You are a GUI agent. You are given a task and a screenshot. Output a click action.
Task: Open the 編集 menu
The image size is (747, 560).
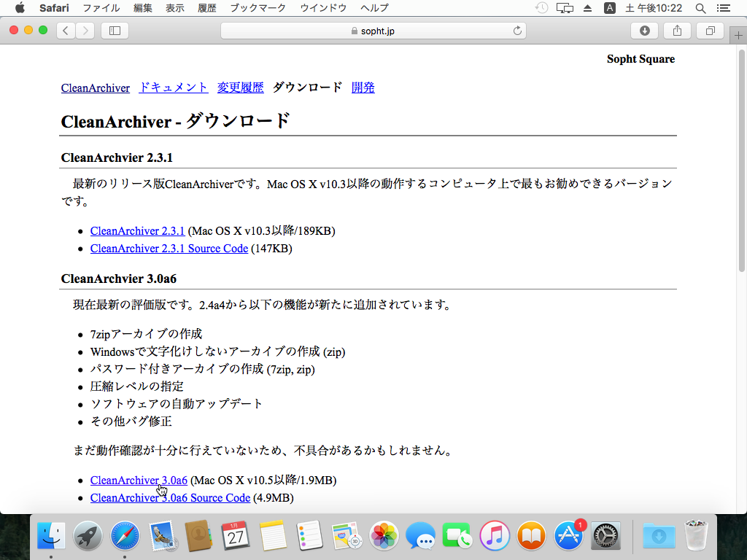coord(142,8)
